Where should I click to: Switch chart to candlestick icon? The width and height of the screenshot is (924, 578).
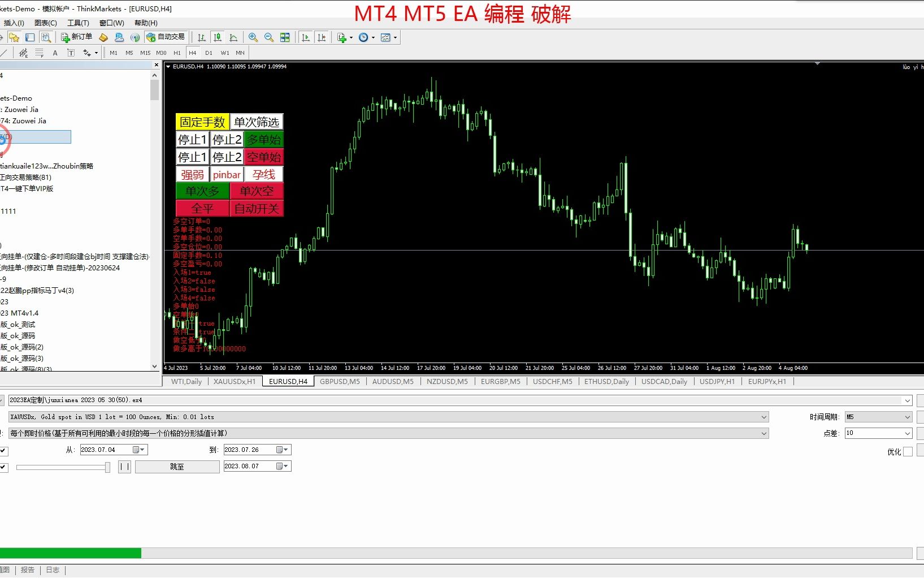(218, 37)
